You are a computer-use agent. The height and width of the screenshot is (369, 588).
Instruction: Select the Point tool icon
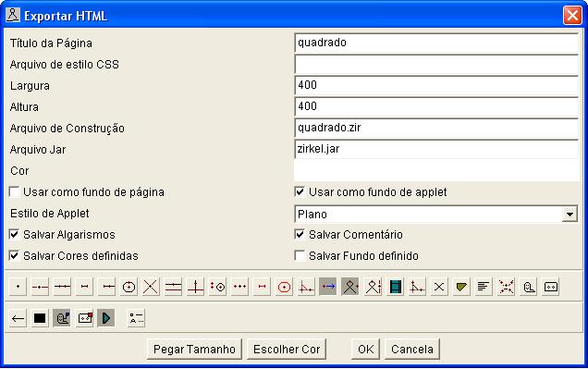tap(18, 288)
